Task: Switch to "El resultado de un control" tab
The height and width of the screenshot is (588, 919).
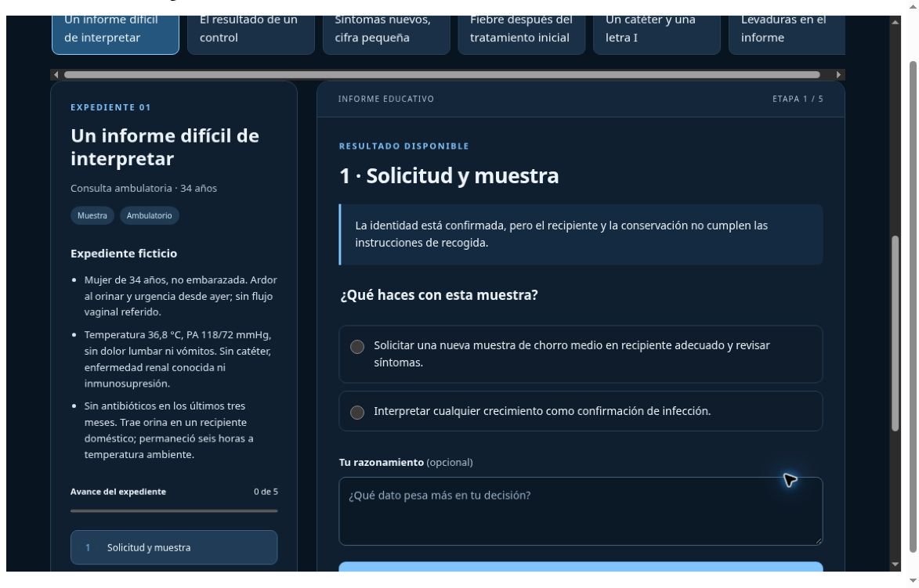Action: [251, 34]
